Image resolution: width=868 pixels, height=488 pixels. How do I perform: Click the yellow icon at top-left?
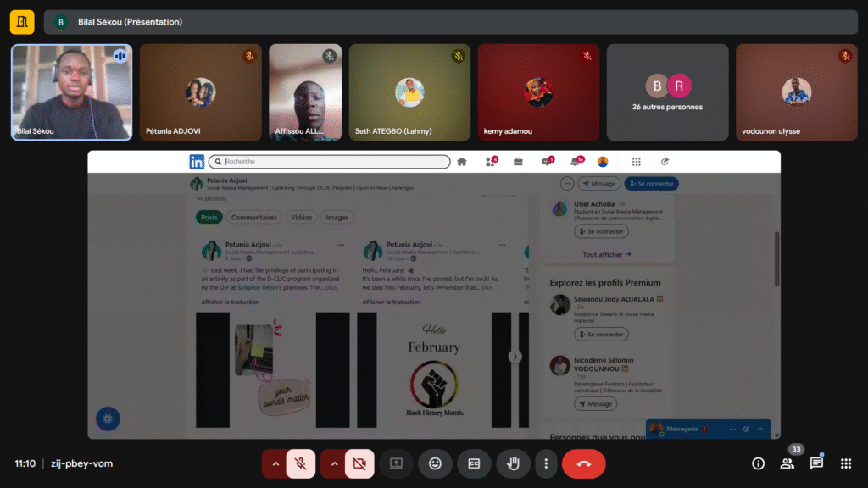[22, 22]
